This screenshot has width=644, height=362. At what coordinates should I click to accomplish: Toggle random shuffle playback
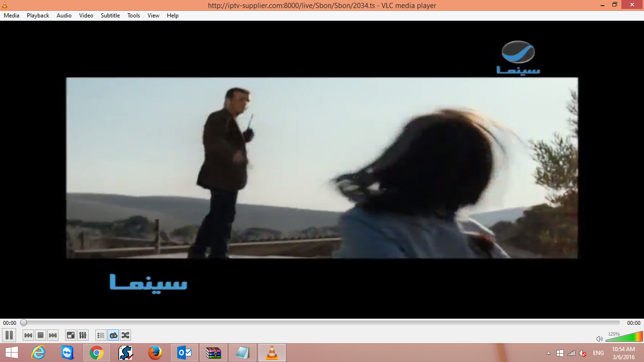coord(125,335)
